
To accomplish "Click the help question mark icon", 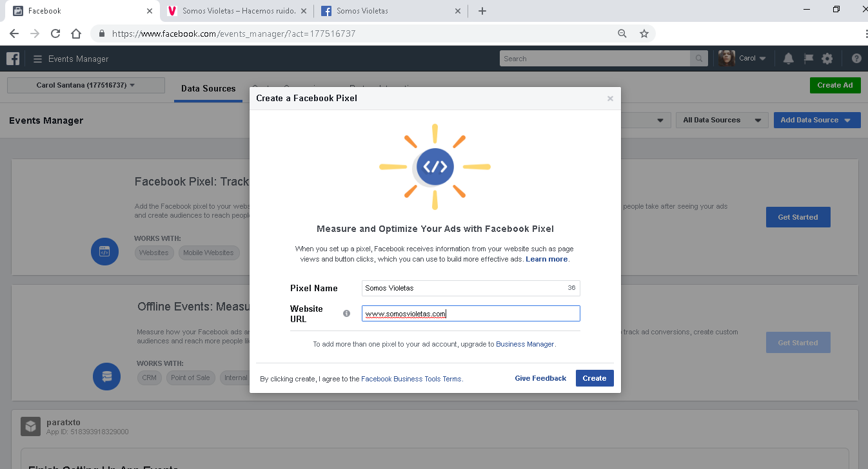I will click(x=856, y=59).
